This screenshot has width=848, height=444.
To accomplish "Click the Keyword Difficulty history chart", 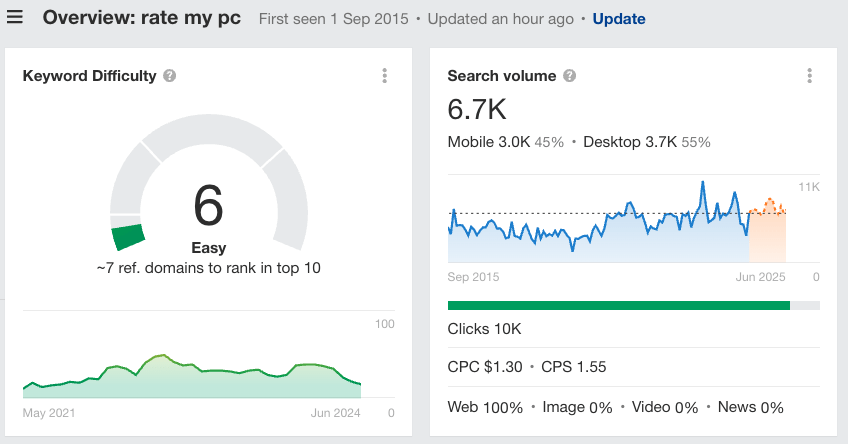I will [190, 375].
